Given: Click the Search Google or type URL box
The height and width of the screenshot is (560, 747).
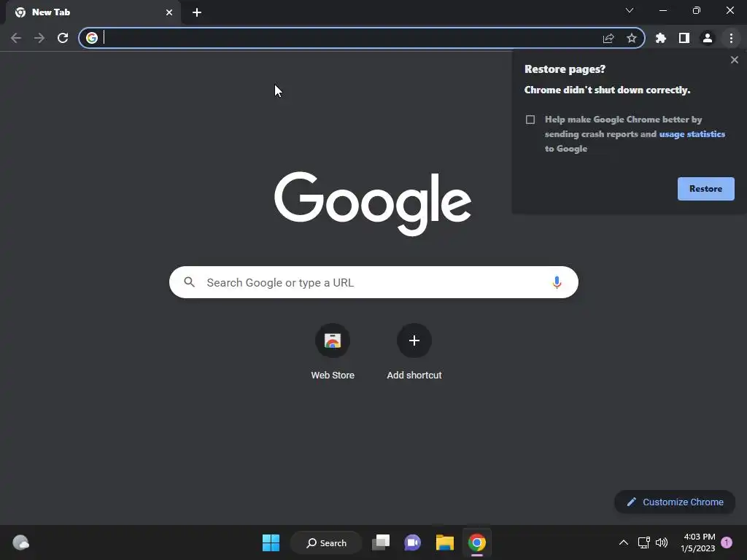Looking at the screenshot, I should (x=373, y=282).
